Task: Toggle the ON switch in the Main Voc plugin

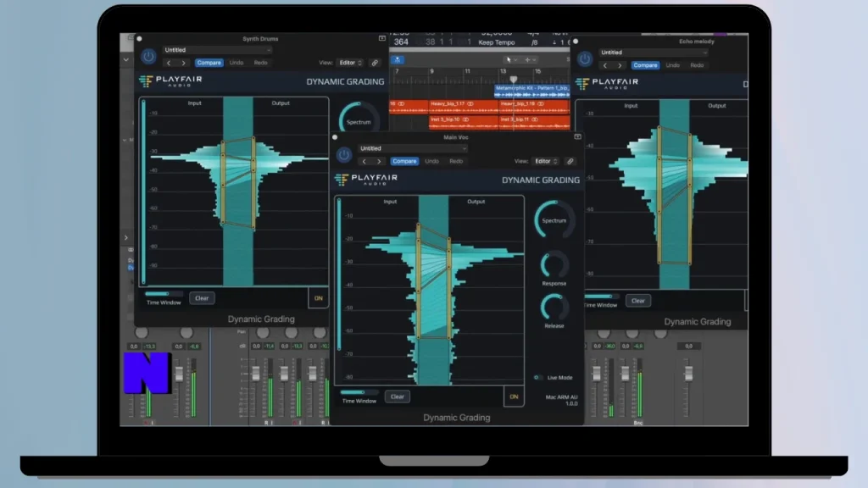Action: (x=514, y=396)
